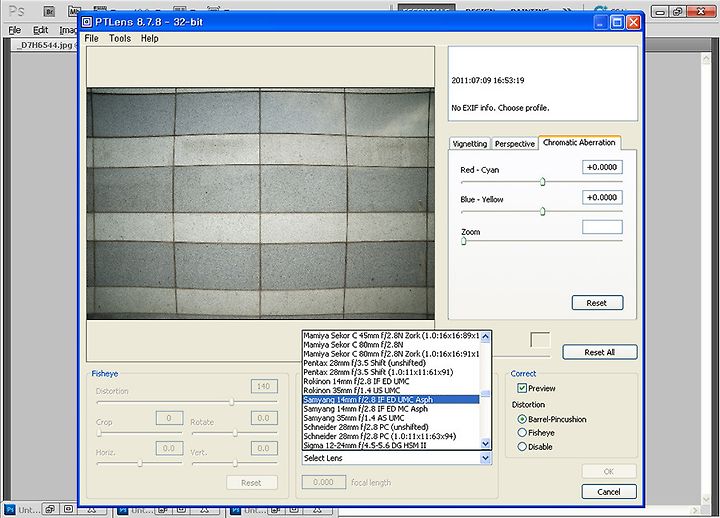
Task: Click the greyed OK button
Action: pos(609,472)
